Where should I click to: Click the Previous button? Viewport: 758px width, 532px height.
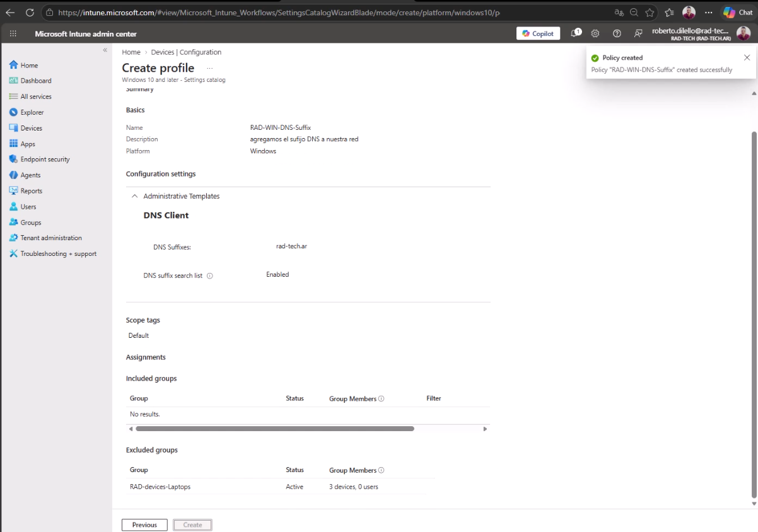[144, 524]
